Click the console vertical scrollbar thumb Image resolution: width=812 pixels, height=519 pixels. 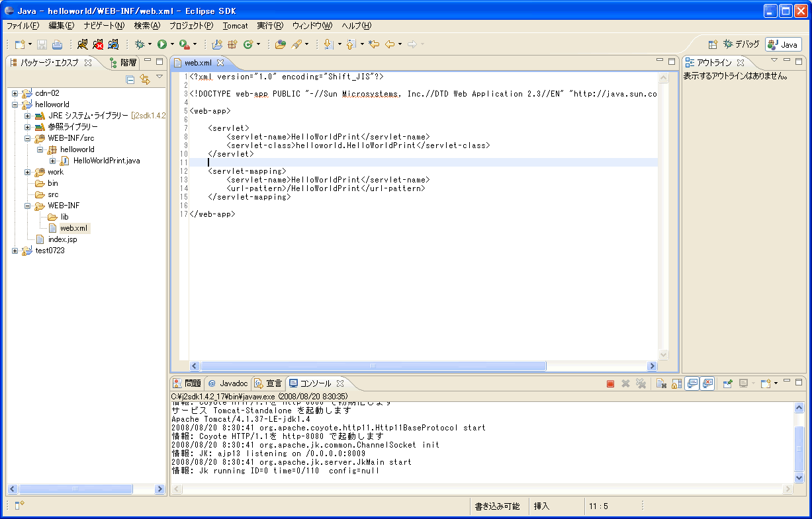tap(799, 449)
